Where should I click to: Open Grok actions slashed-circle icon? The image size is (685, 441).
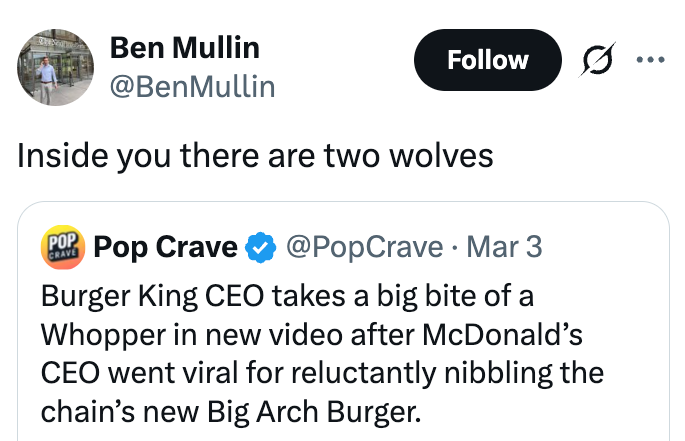[600, 60]
